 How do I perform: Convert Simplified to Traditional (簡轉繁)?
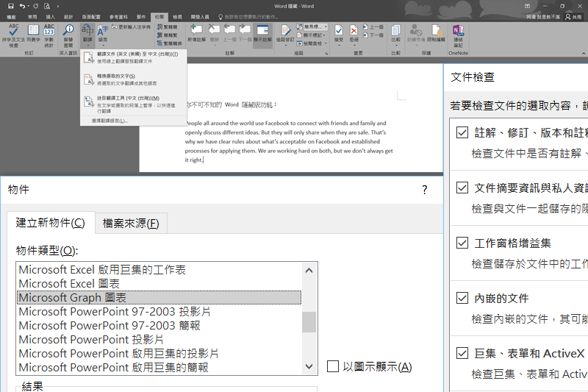[x=168, y=35]
